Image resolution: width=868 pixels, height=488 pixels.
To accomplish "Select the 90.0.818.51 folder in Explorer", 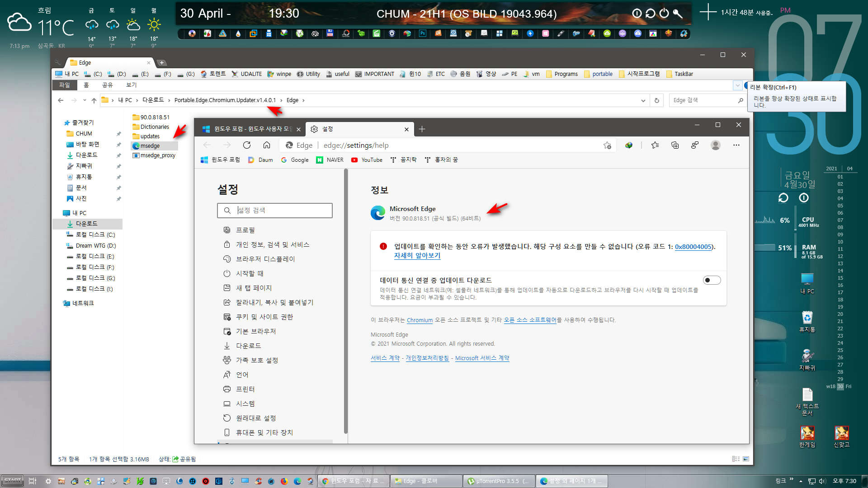I will [x=151, y=117].
